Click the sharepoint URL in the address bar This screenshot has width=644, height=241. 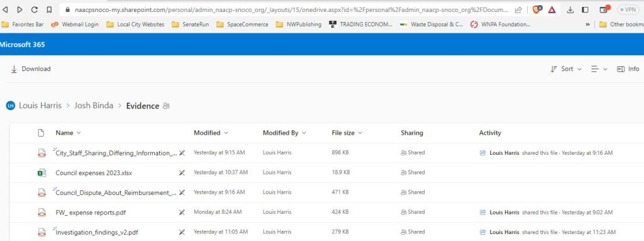291,9
